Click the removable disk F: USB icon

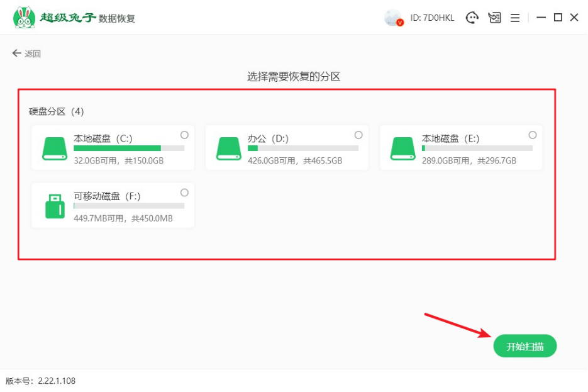[55, 206]
